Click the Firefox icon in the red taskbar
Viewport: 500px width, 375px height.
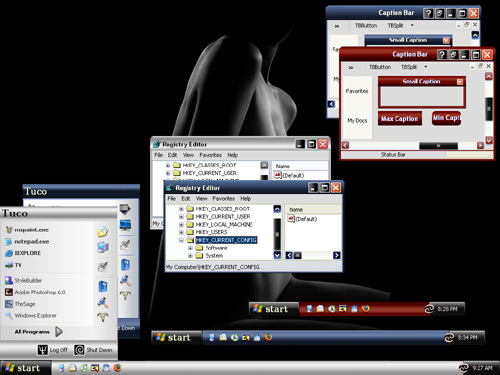[x=366, y=309]
